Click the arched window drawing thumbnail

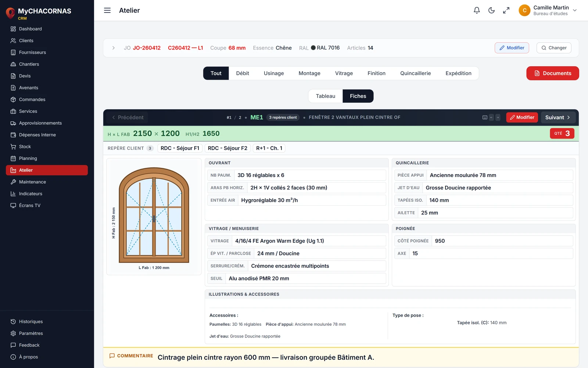(154, 216)
